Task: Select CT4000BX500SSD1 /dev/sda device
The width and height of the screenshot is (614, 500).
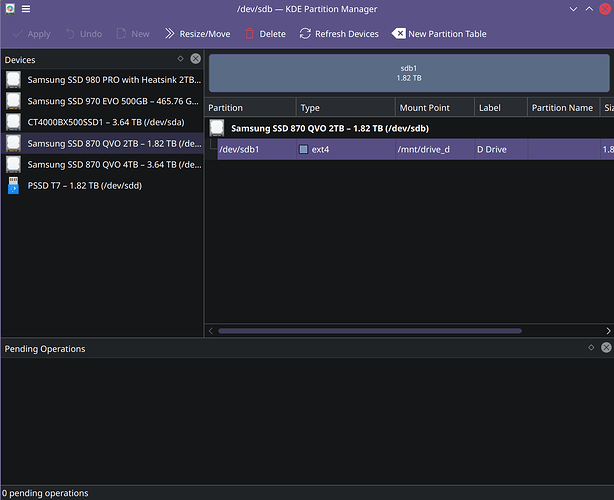Action: (102, 122)
